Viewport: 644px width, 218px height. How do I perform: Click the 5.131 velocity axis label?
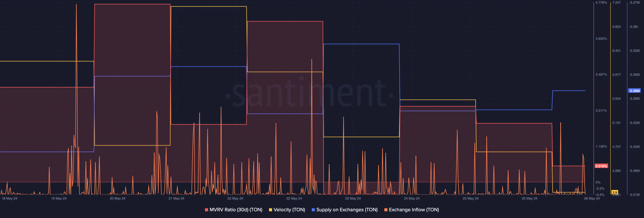point(617,123)
